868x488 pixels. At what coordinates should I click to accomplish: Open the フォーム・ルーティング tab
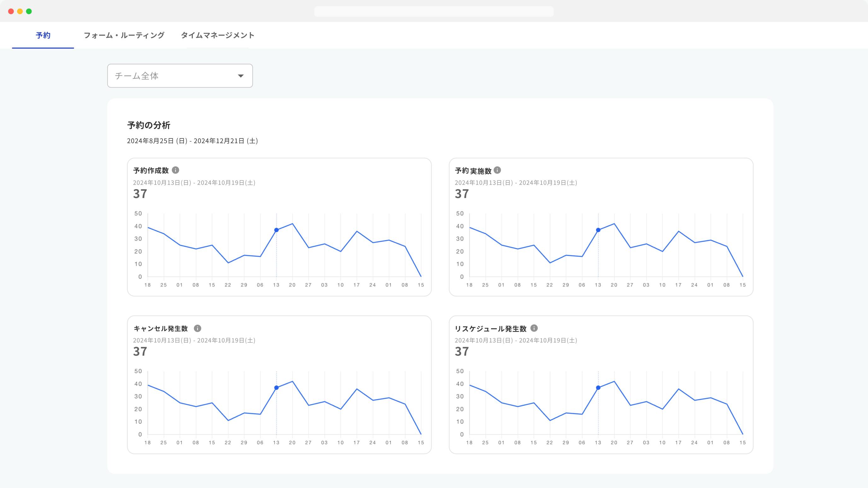tap(124, 35)
